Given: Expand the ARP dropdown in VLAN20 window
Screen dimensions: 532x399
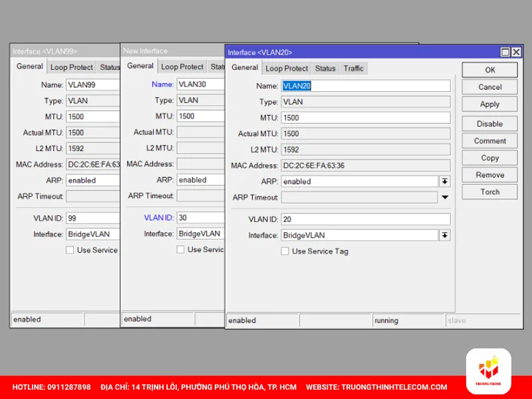Looking at the screenshot, I should (444, 182).
